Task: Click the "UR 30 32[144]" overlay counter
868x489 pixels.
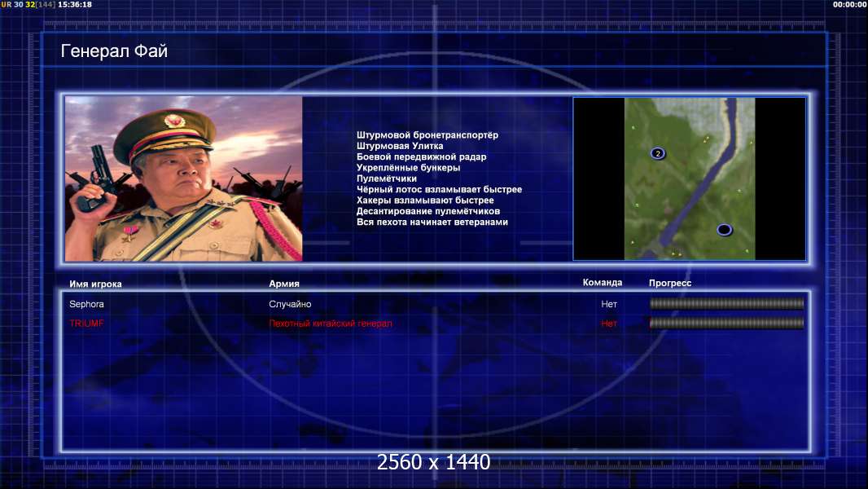Action: [28, 4]
